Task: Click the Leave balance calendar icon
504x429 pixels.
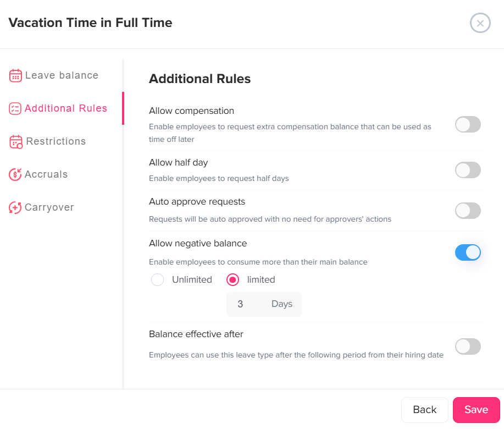Action: [15, 76]
